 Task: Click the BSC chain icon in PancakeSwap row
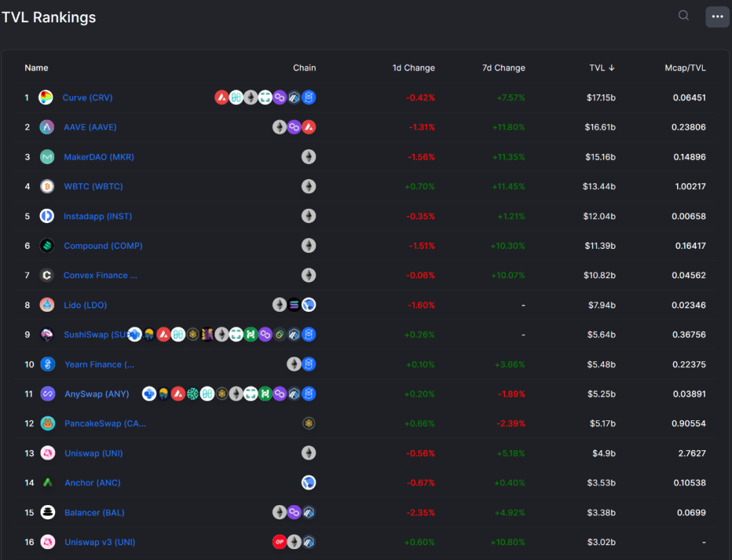(308, 424)
